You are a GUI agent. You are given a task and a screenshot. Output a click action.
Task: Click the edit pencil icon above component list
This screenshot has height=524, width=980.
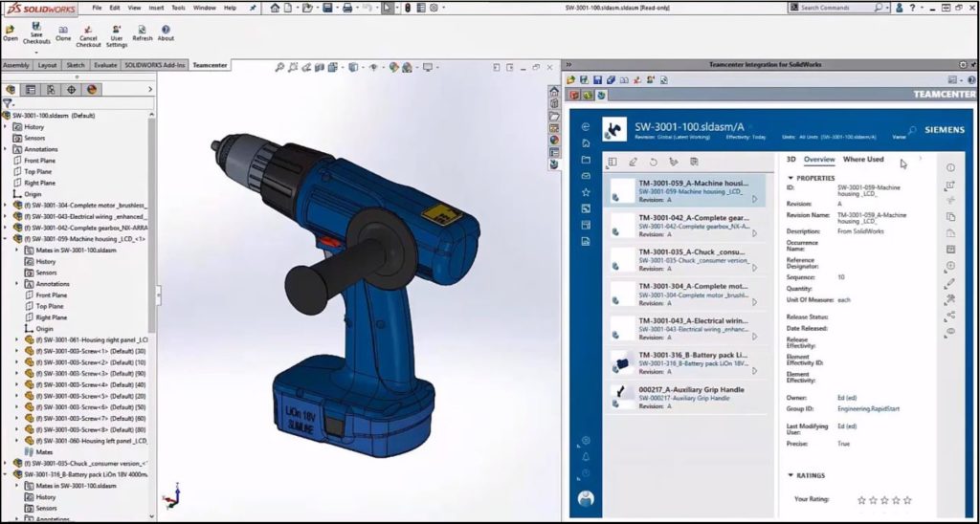click(633, 162)
